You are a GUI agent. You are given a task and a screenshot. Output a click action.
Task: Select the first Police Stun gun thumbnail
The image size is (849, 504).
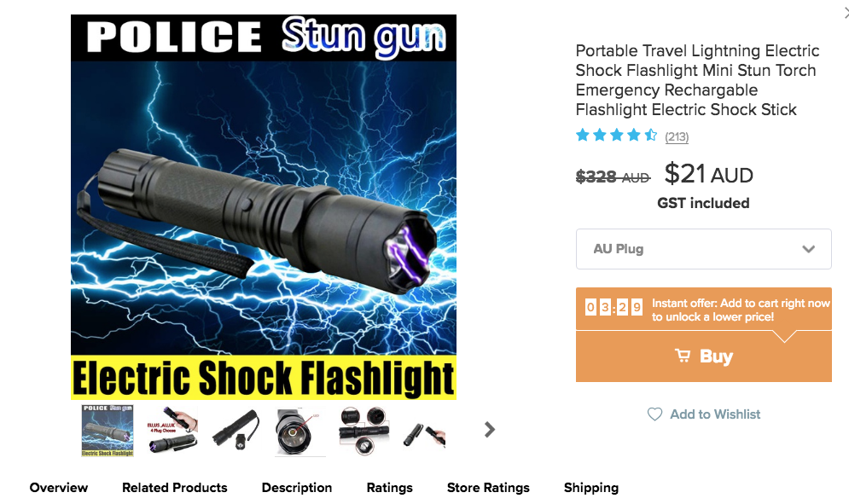[x=108, y=431]
